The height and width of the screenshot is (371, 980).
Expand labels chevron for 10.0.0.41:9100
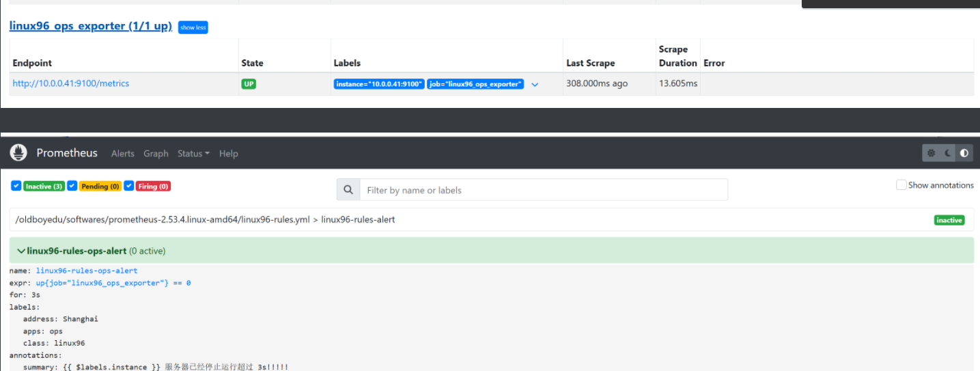pyautogui.click(x=535, y=85)
